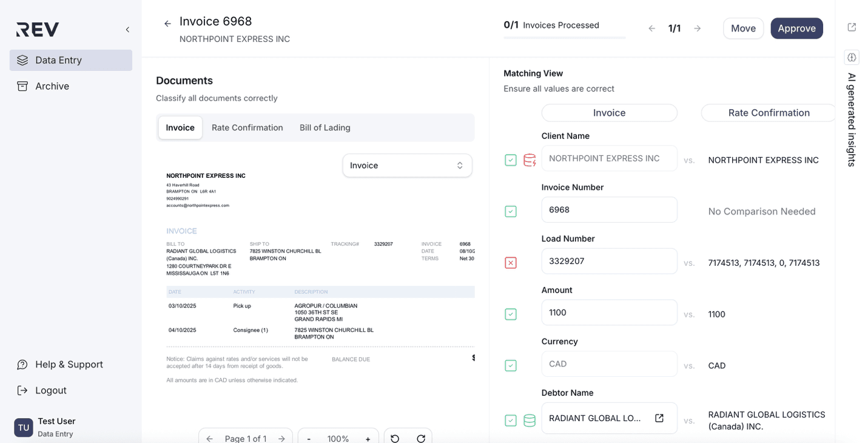Click the database icon next to Debtor Name
The height and width of the screenshot is (443, 868).
tap(529, 420)
